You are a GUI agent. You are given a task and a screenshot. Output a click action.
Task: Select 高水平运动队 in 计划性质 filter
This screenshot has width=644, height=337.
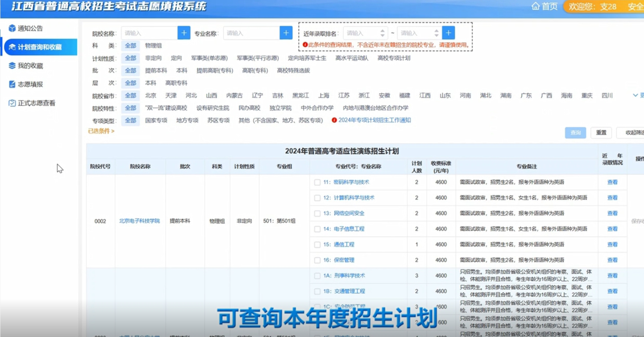coord(352,58)
